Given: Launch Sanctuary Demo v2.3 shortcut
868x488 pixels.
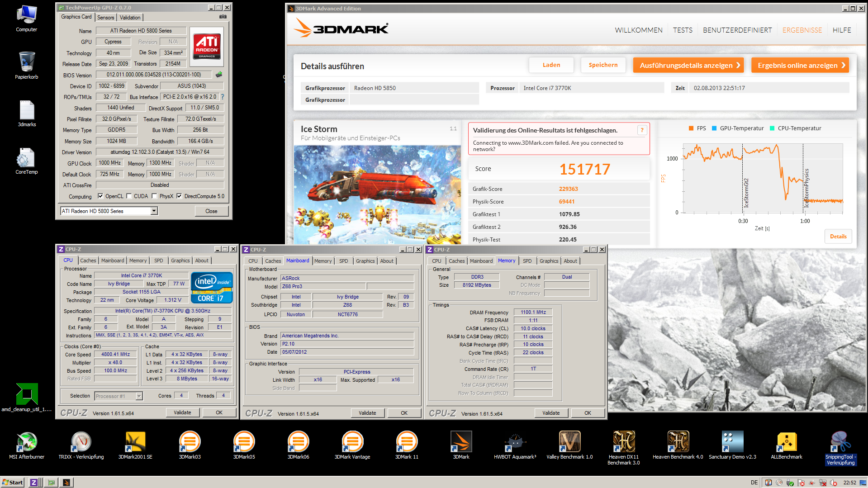Looking at the screenshot, I should point(732,445).
